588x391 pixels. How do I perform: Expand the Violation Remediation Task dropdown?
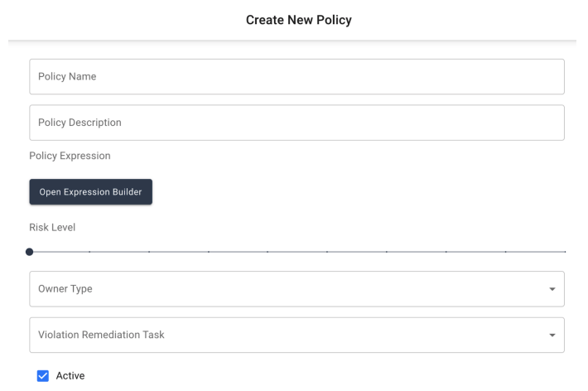[296, 335]
